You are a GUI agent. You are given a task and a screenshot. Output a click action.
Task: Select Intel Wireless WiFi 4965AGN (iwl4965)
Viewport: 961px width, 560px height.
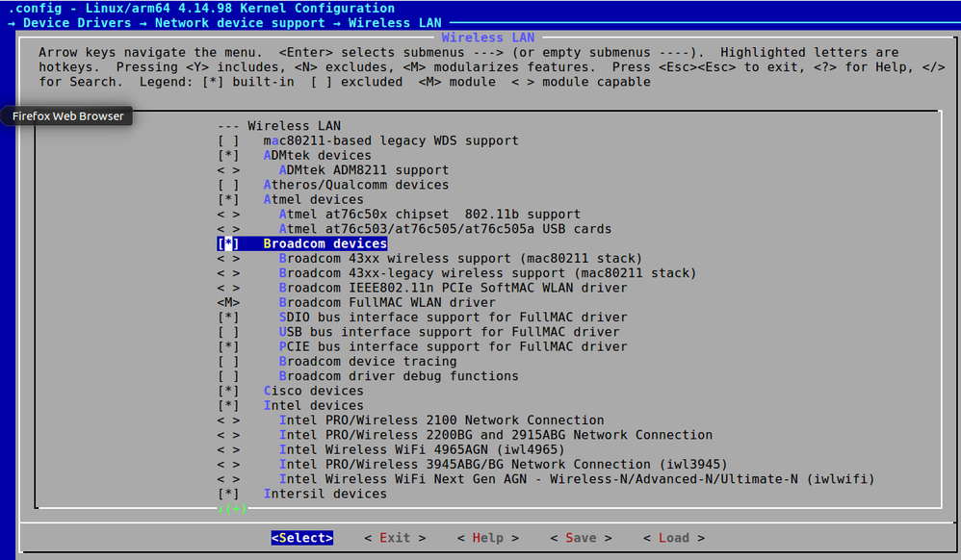coord(423,449)
